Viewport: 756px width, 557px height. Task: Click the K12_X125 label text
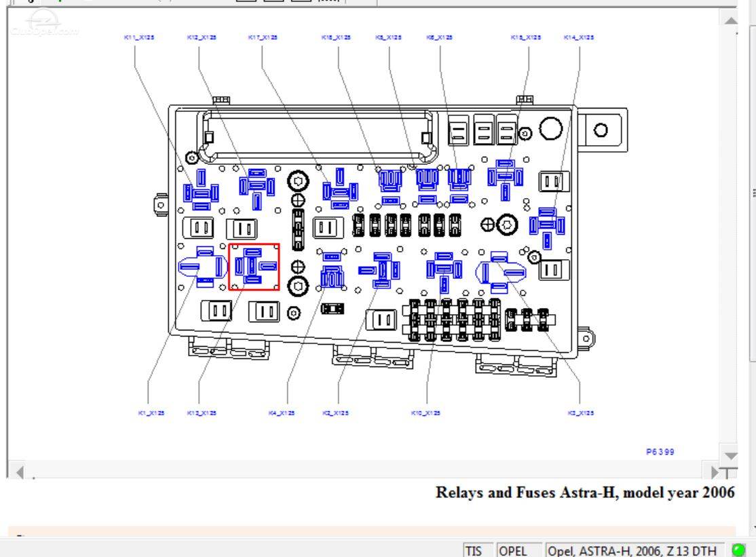pyautogui.click(x=202, y=37)
